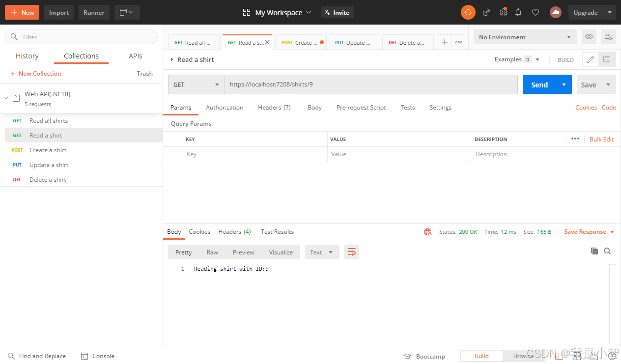Image resolution: width=621 pixels, height=364 pixels.
Task: Click the params table options ellipsis
Action: click(575, 139)
